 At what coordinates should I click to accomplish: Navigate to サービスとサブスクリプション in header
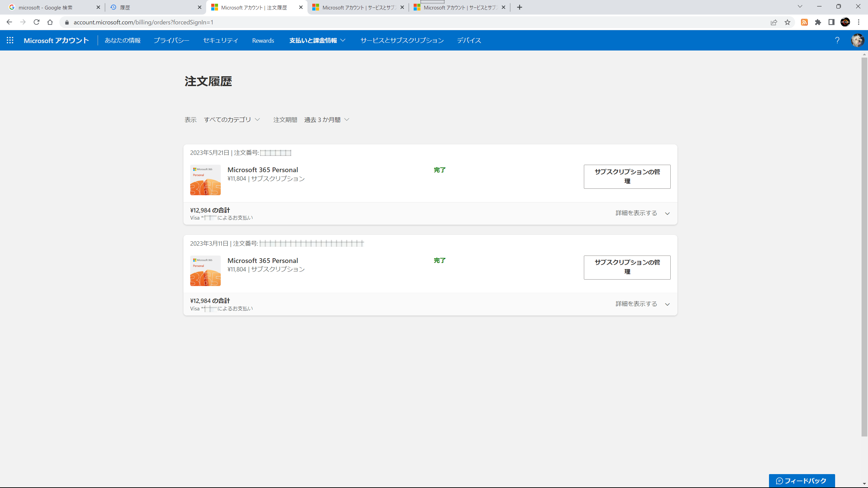pos(402,40)
